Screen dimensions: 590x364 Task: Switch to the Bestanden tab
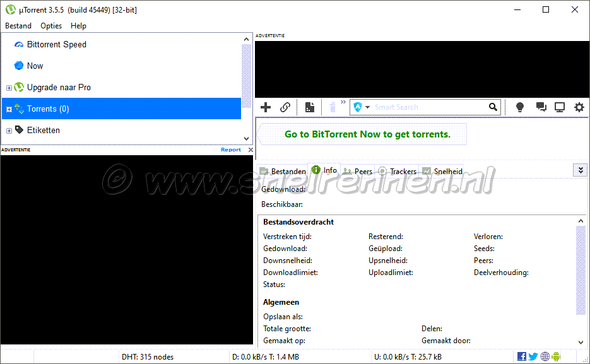point(283,171)
